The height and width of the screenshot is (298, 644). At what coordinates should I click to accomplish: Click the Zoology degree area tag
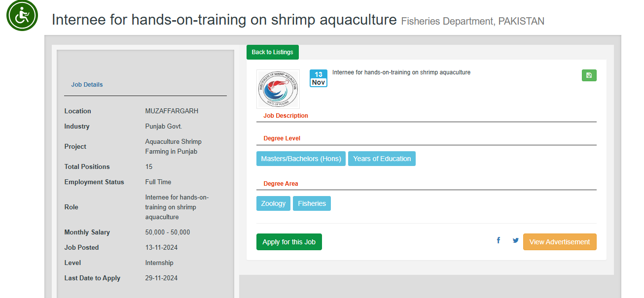[x=273, y=203]
